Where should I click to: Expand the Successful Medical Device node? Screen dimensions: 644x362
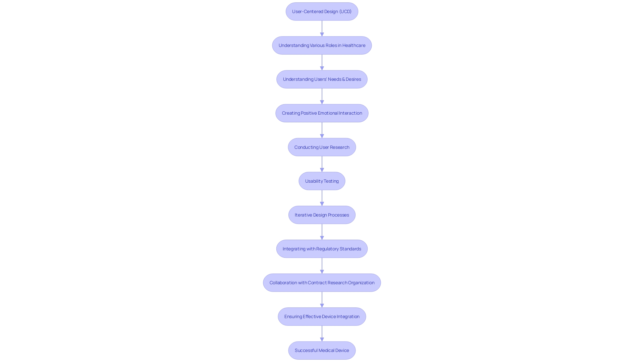[322, 350]
